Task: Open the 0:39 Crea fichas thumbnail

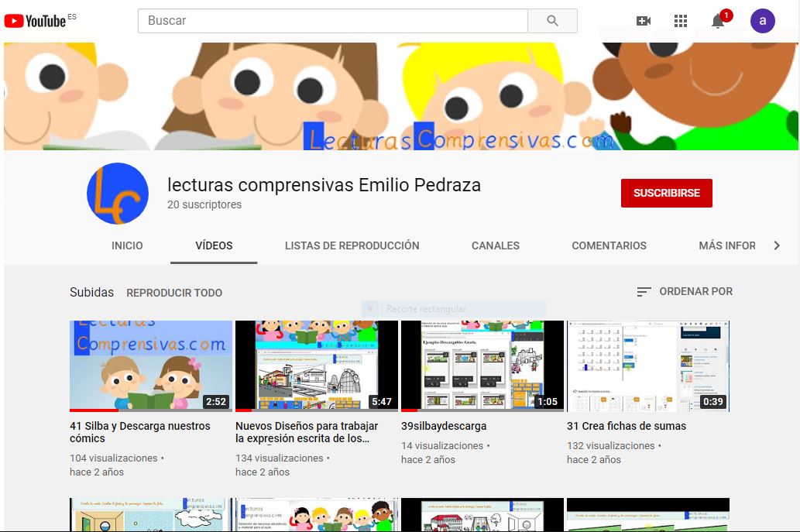Action: click(648, 366)
